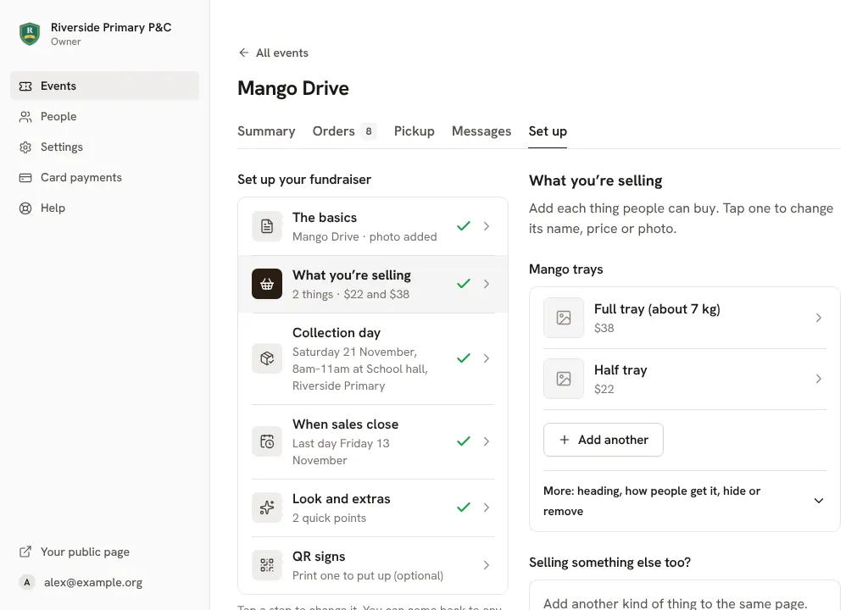Click the Orders count badge showing 8
This screenshot has height=610, width=868.
pos(369,131)
